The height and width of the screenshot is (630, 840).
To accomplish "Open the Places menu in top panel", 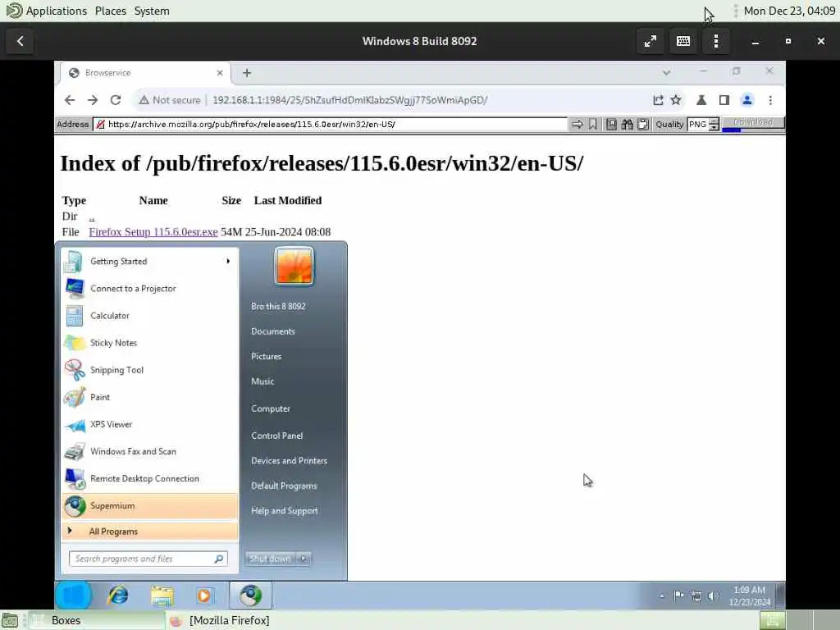I will click(x=111, y=11).
